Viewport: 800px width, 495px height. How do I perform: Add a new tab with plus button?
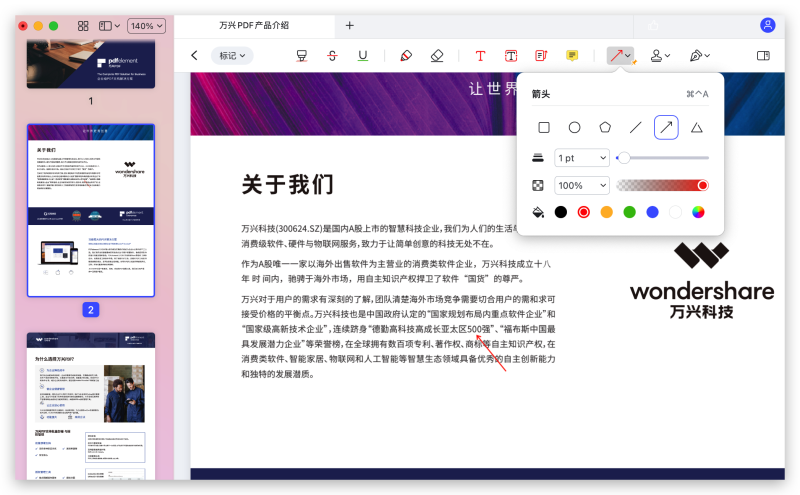click(x=349, y=25)
